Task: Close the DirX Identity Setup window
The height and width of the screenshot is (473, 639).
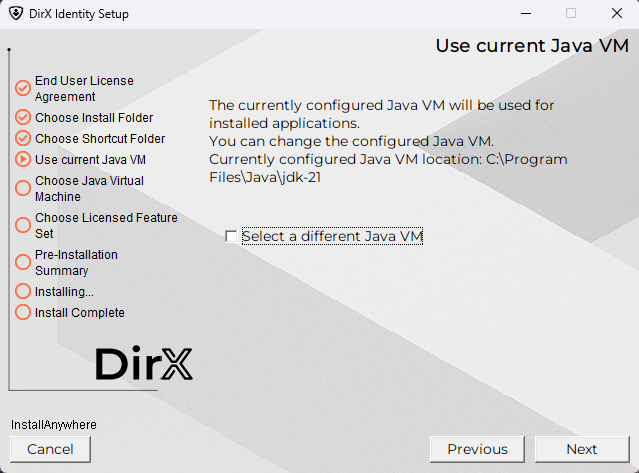Action: point(617,13)
